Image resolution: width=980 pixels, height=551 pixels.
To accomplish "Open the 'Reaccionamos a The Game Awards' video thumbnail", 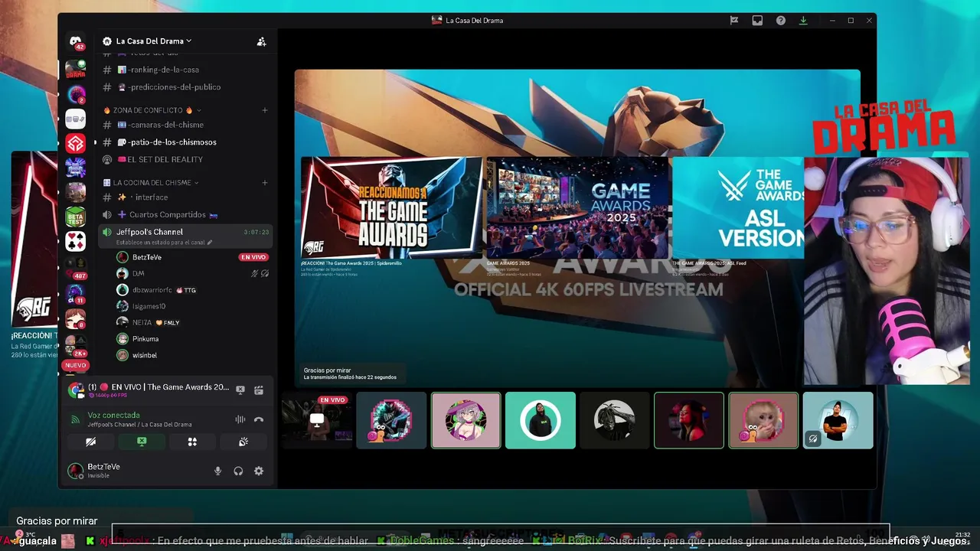I will [392, 208].
